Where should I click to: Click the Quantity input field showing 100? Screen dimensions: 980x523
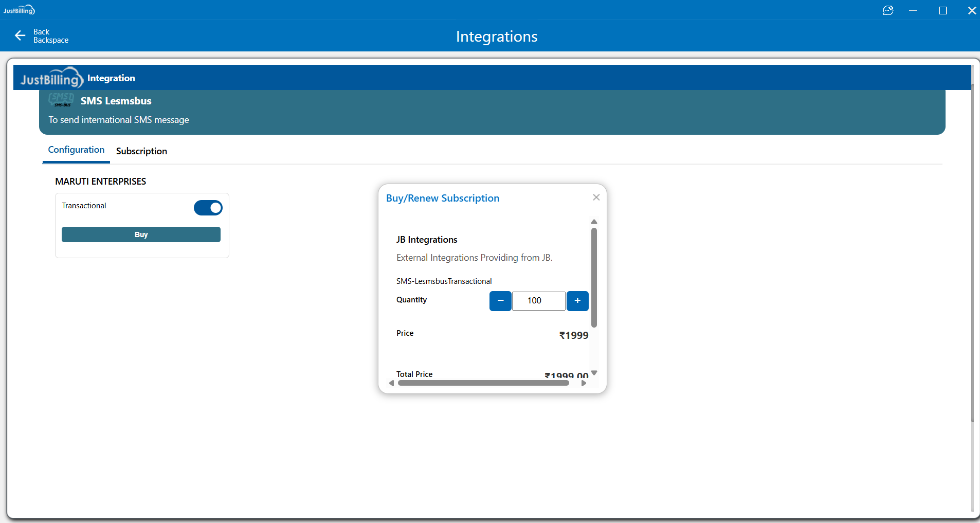538,301
